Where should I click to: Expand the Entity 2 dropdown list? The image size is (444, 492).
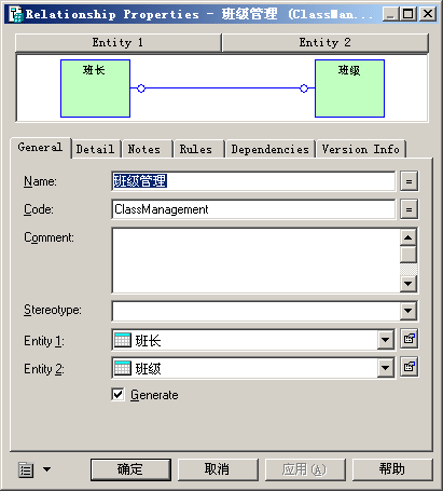(x=386, y=368)
